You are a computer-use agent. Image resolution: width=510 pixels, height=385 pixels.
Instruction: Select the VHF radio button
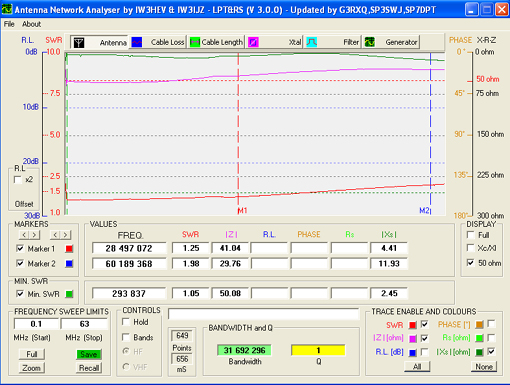point(126,367)
